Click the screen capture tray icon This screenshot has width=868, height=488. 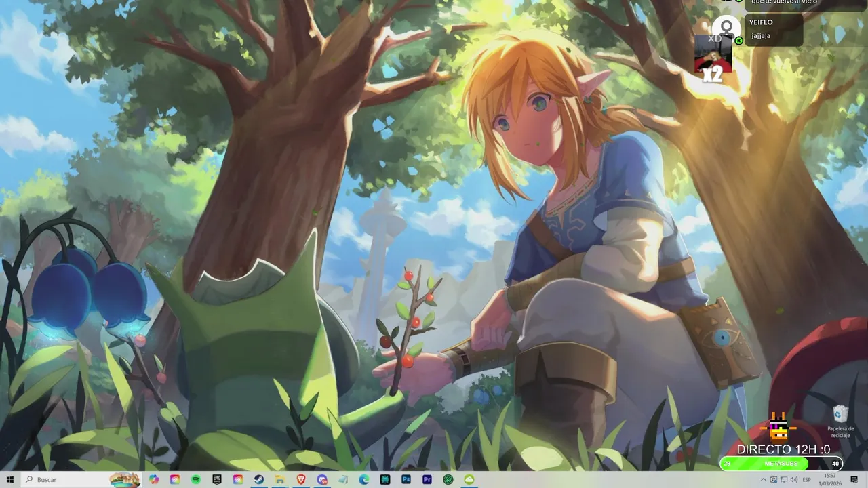(x=774, y=479)
